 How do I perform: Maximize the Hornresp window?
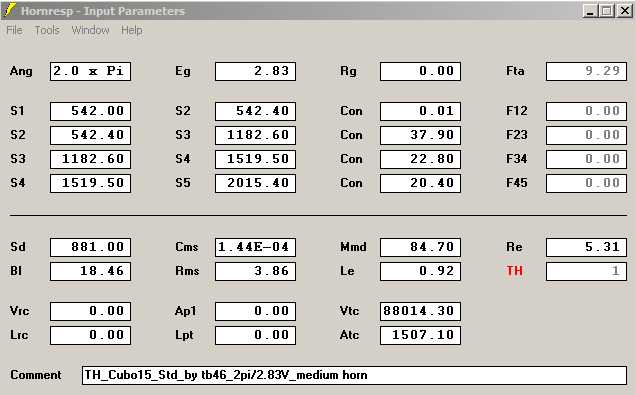click(x=606, y=11)
